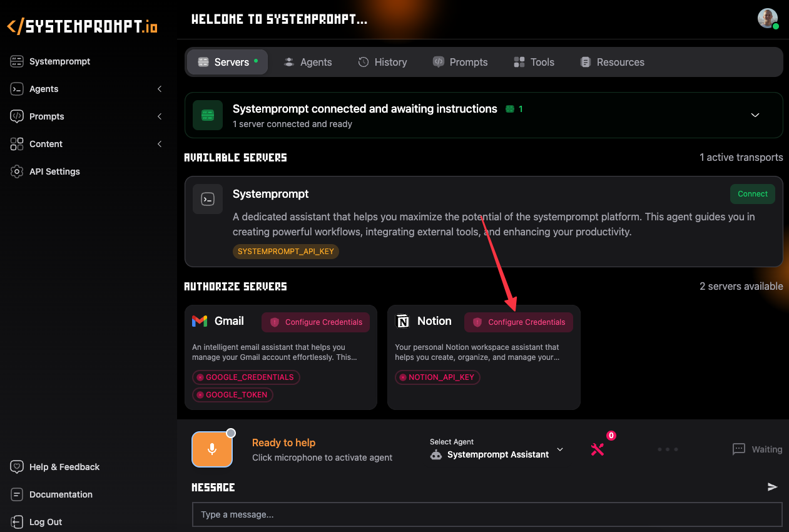
Task: Click the Systemprompt server terminal icon
Action: click(x=208, y=199)
